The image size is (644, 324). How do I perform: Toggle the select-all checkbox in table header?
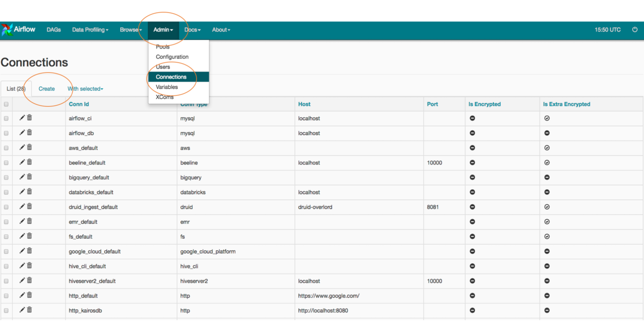pyautogui.click(x=6, y=104)
